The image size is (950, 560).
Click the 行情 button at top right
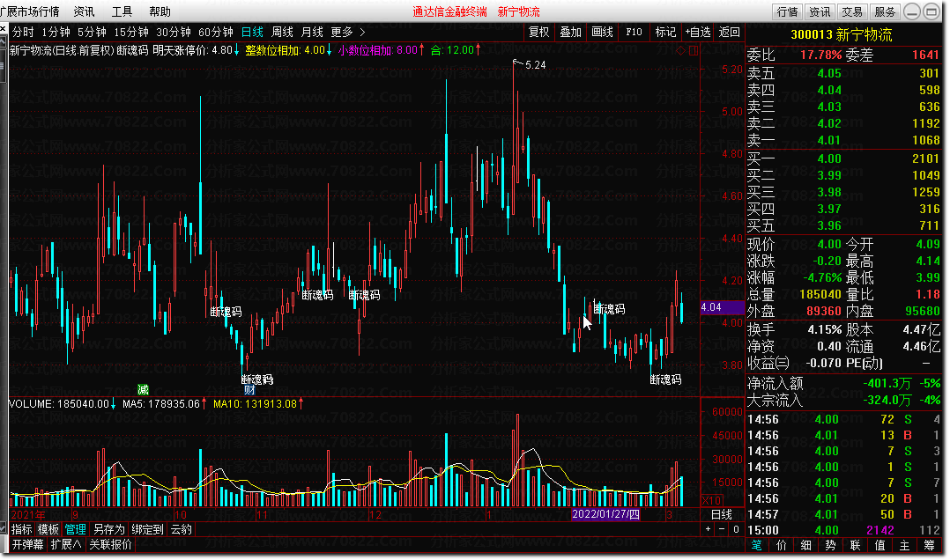tap(788, 11)
